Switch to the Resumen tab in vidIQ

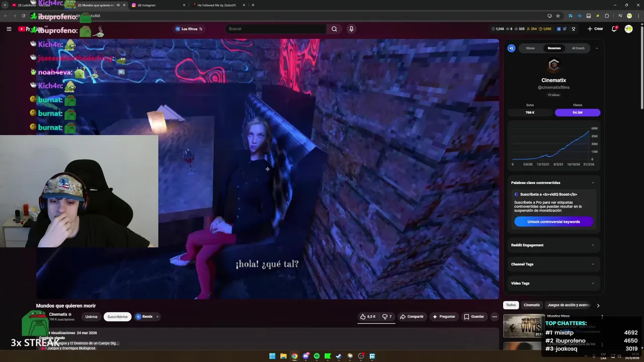(554, 48)
